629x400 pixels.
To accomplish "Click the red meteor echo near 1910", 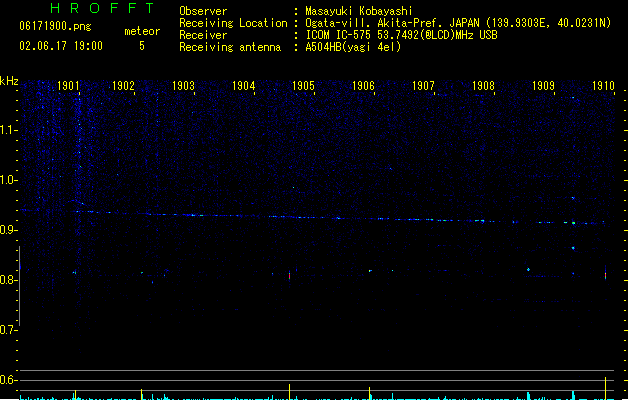I will click(605, 275).
